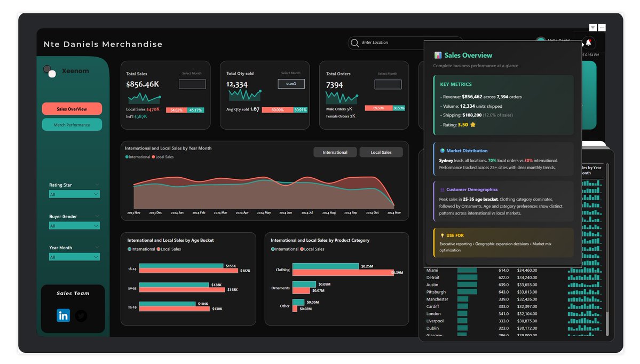The height and width of the screenshot is (364, 640).
Task: Click the filter icon above the dashboard
Action: [x=592, y=27]
